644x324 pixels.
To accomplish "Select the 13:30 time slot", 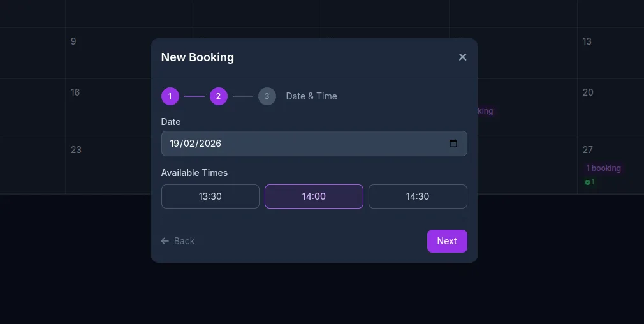I will [210, 196].
